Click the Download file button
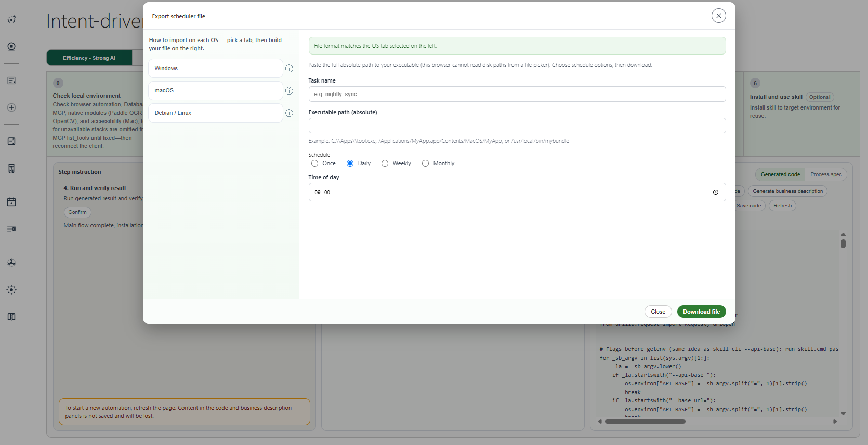Image resolution: width=868 pixels, height=445 pixels. pyautogui.click(x=701, y=312)
